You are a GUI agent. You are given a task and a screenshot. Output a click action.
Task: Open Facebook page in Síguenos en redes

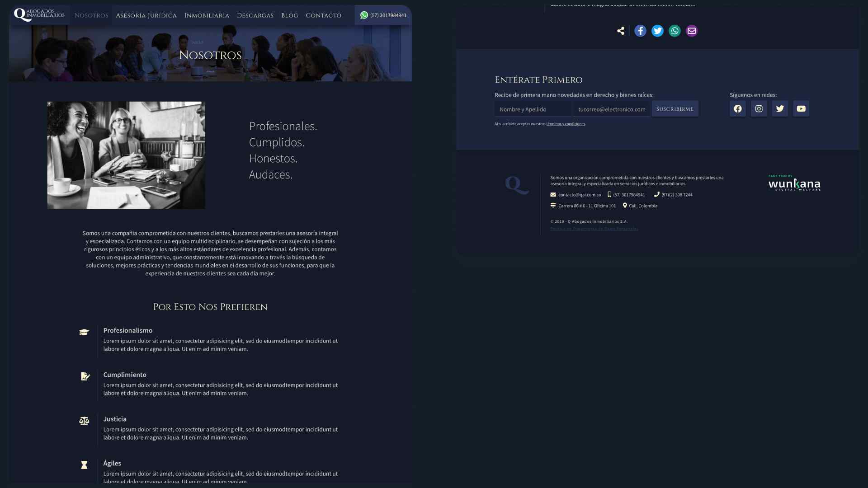[737, 108]
